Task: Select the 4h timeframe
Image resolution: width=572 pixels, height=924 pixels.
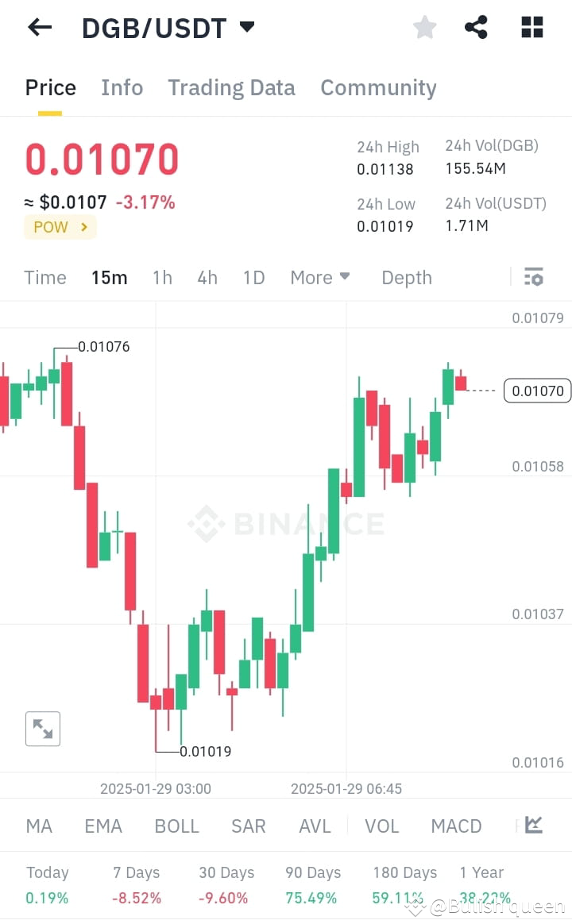Action: point(207,277)
